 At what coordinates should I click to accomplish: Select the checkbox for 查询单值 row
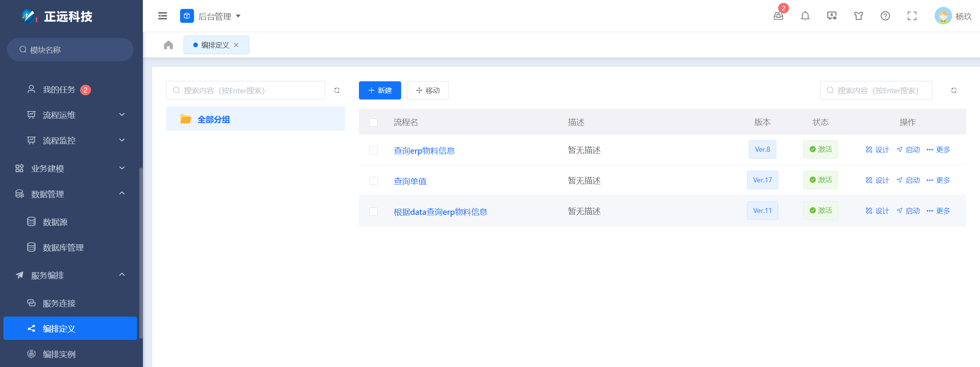pyautogui.click(x=373, y=181)
